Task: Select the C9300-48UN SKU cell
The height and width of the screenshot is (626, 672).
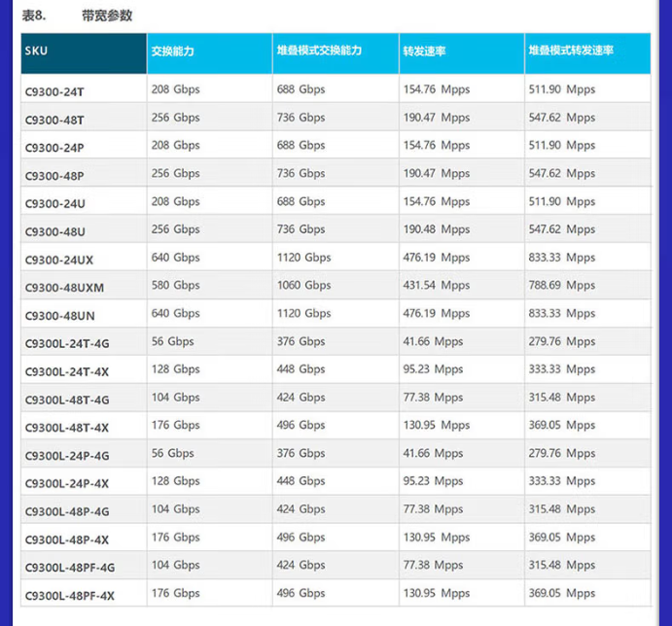Action: pyautogui.click(x=59, y=316)
